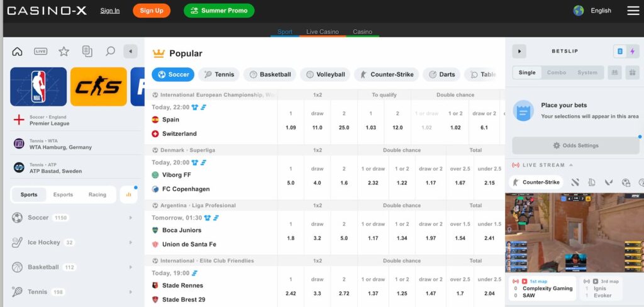Collapse the Live Stream section arrow
644x307 pixels.
[x=571, y=165]
